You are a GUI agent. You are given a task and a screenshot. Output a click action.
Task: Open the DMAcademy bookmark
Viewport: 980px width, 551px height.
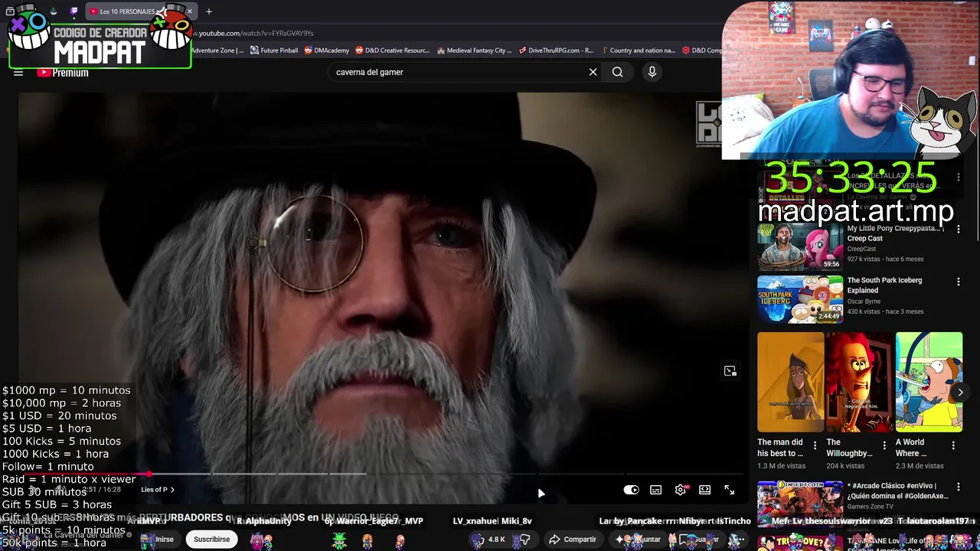(x=327, y=51)
